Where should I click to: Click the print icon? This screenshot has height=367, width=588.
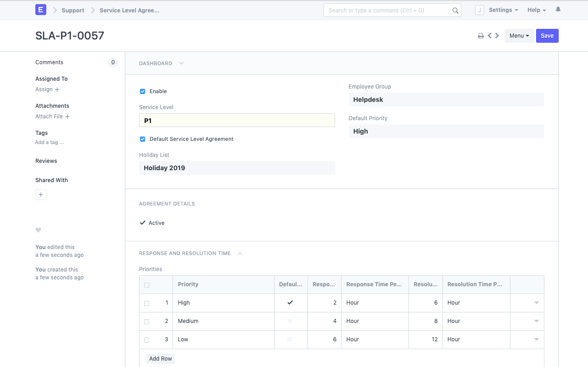click(481, 35)
